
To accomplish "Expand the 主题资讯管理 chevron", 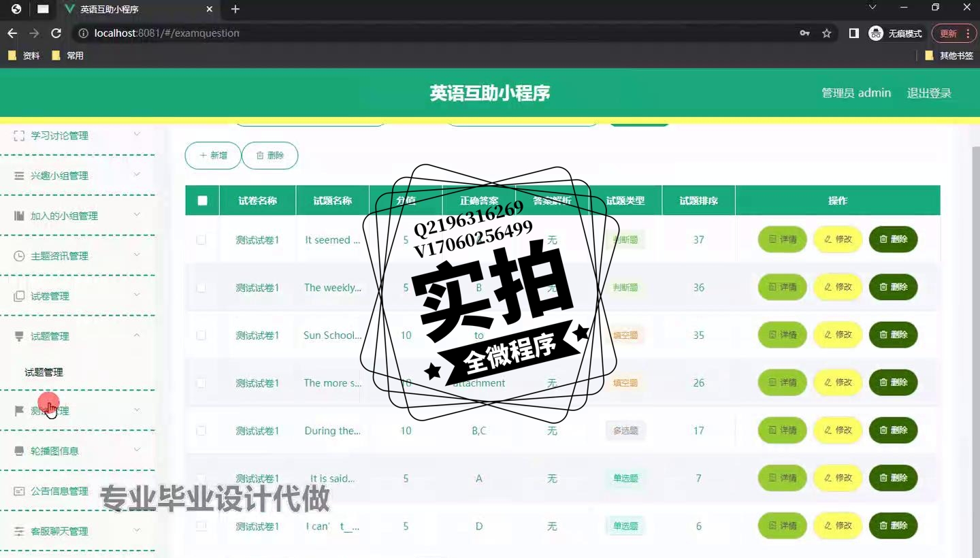I will pos(137,255).
